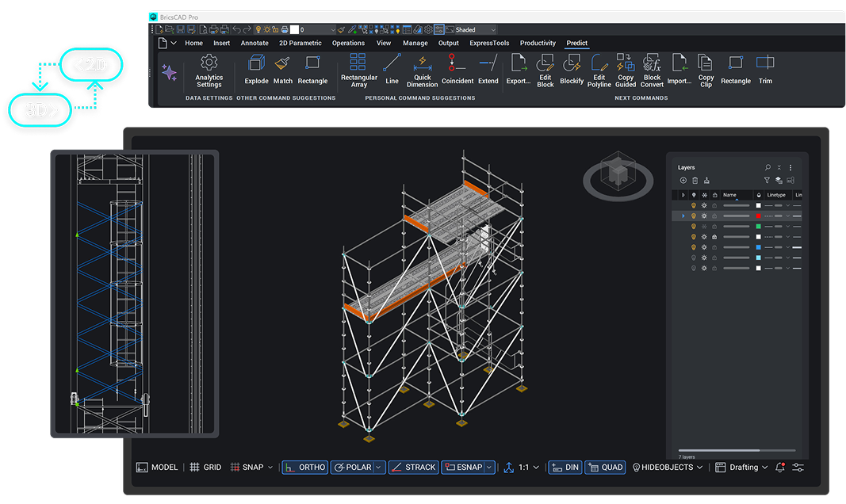
Task: Click the red layer color swatch
Action: coord(758,216)
